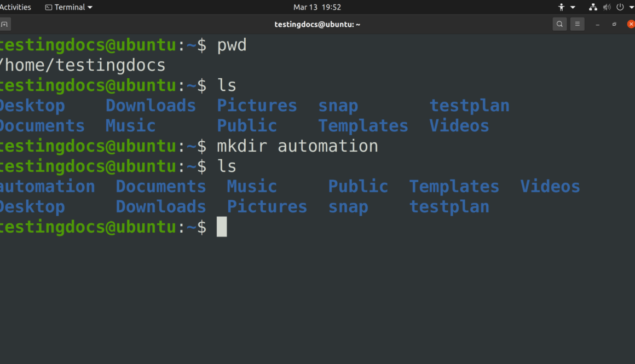Expand the system menu arrow beside power

631,8
